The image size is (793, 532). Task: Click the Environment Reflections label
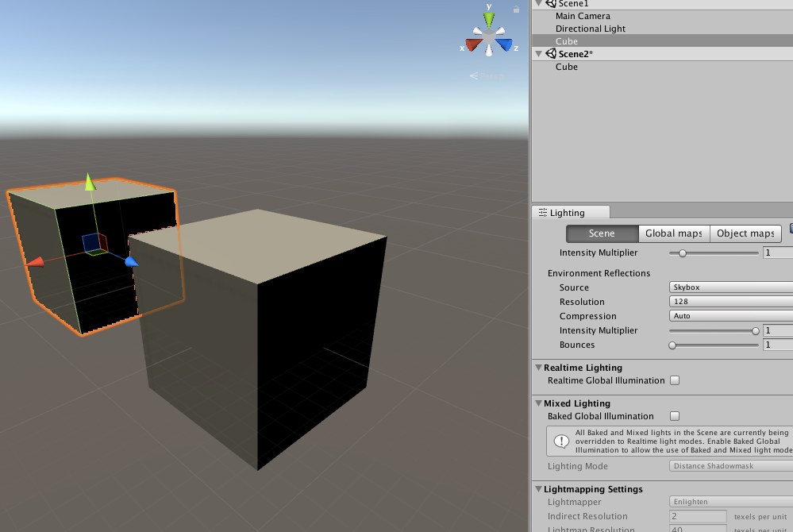pyautogui.click(x=599, y=273)
